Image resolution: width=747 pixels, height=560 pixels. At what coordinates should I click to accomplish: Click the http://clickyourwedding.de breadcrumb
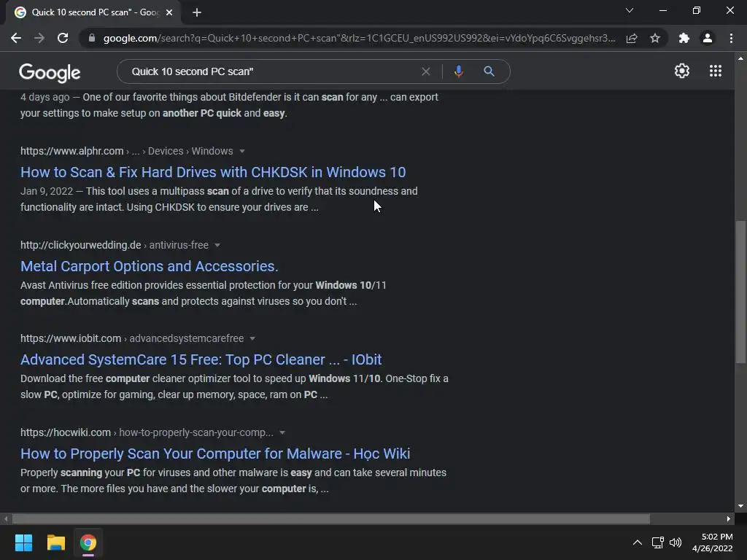80,245
